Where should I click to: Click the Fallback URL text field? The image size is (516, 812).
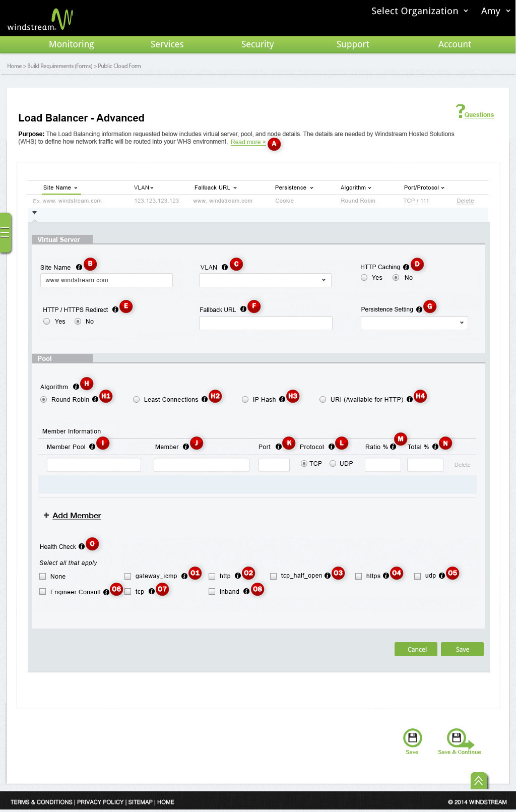266,323
